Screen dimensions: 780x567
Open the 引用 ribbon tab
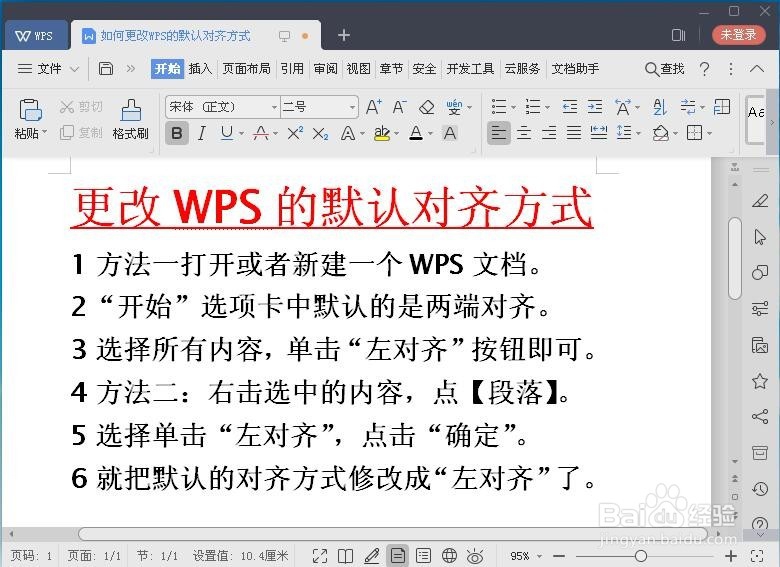click(x=292, y=69)
